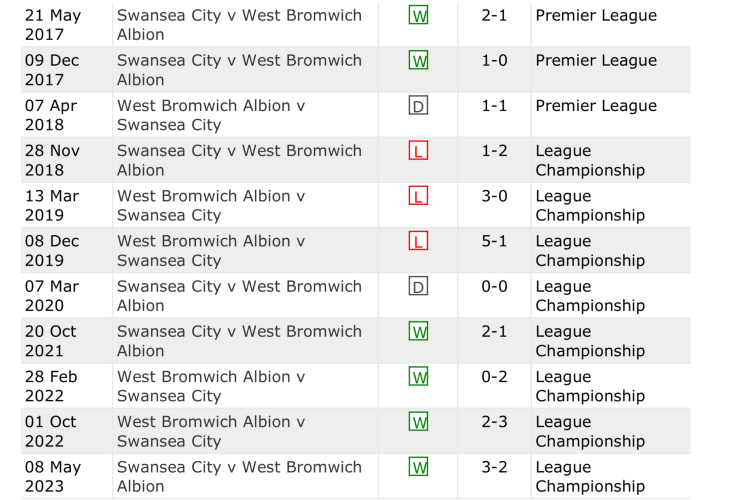Image resolution: width=750 pixels, height=500 pixels.
Task: Click the W result icon for 28 Feb 2022
Action: pyautogui.click(x=419, y=377)
